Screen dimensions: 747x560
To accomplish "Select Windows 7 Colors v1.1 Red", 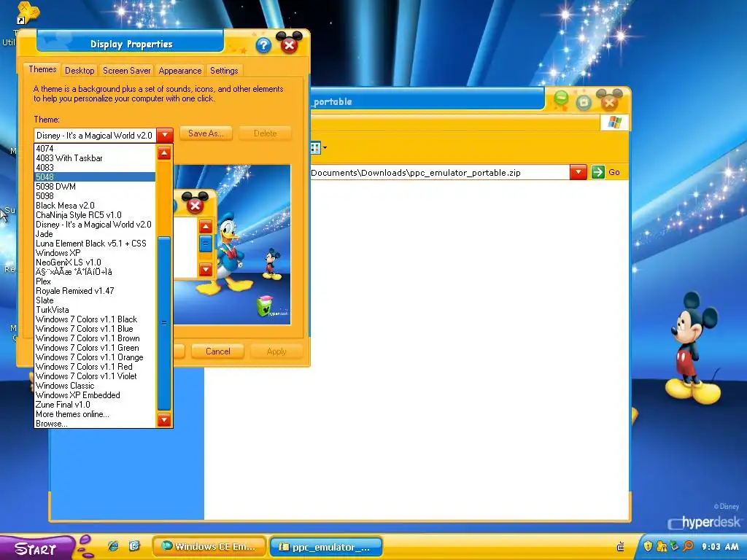I will (96, 367).
